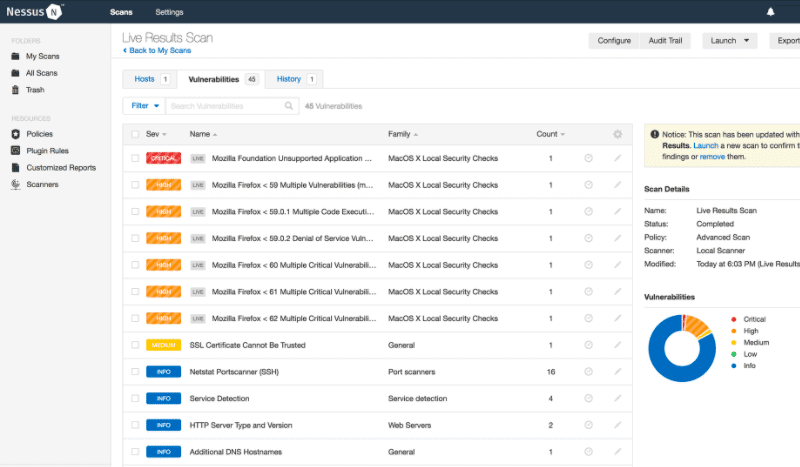This screenshot has height=467, width=800.
Task: Click circle icon for Service Detection row
Action: 588,398
